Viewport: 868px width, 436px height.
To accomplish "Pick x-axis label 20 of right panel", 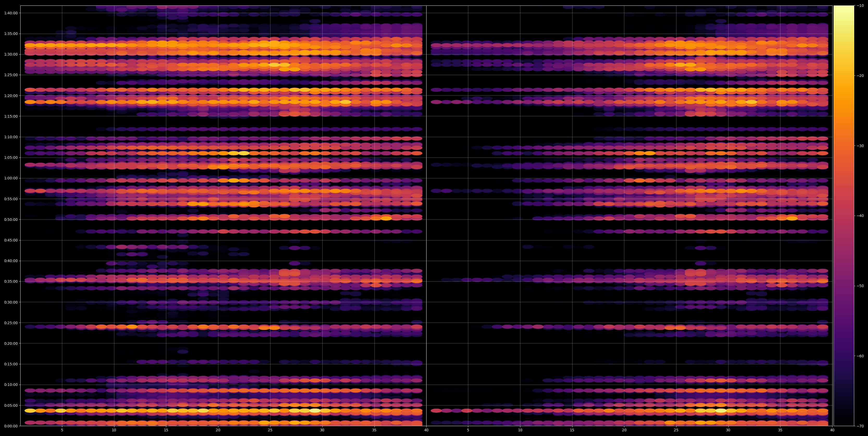I will (624, 430).
